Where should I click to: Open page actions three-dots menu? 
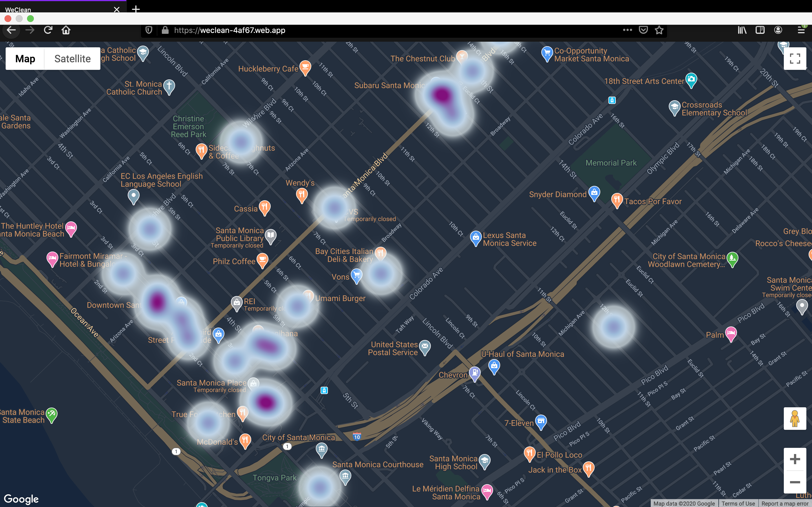coord(627,30)
